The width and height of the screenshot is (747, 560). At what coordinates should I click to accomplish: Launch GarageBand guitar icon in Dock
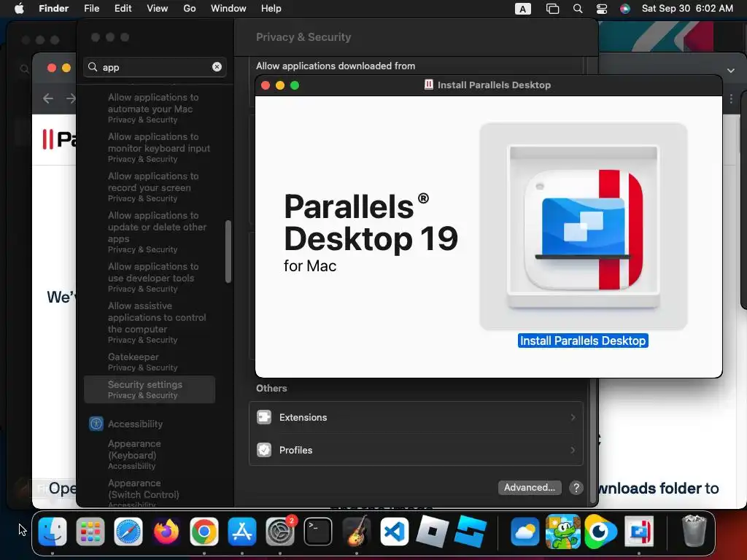click(x=356, y=532)
